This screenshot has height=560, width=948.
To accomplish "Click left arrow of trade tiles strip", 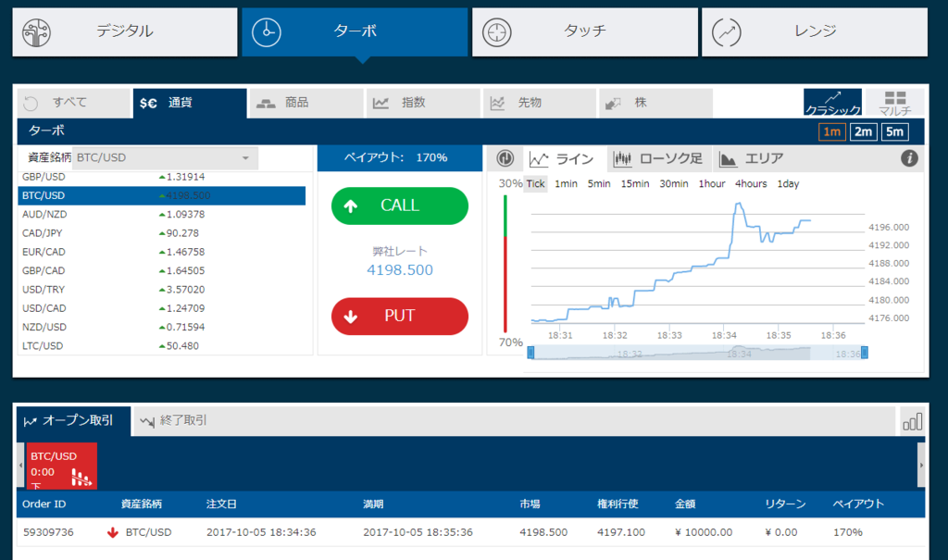I will click(x=21, y=465).
